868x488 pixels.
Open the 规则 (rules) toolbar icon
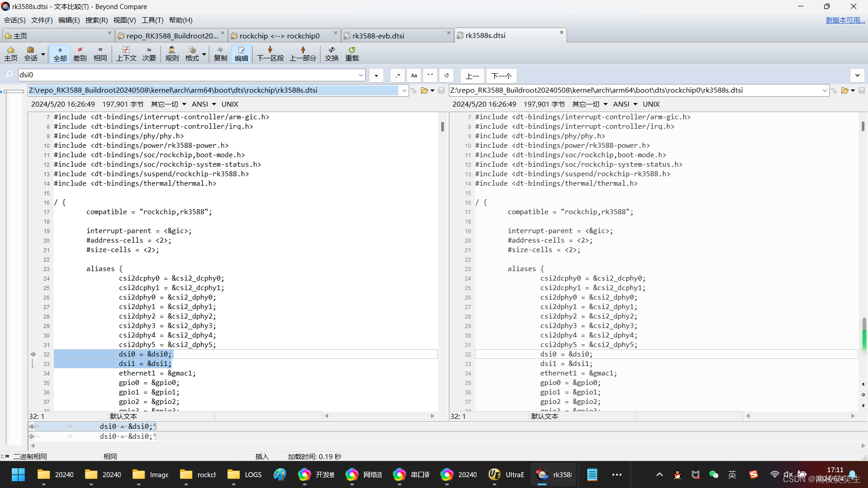[x=172, y=54]
